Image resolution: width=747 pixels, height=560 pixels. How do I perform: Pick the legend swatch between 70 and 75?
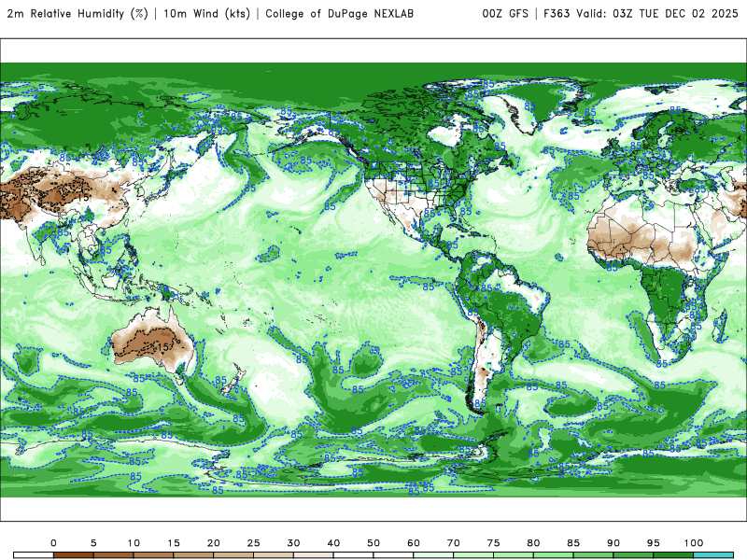point(473,555)
